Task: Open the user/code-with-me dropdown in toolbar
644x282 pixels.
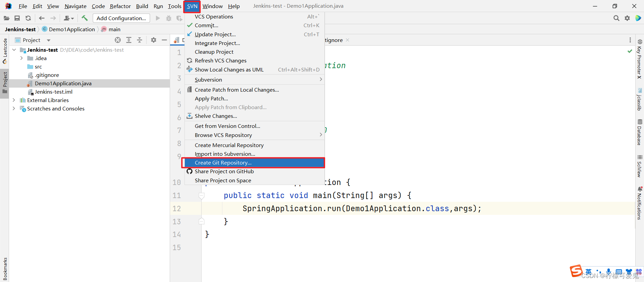Action: click(x=69, y=18)
